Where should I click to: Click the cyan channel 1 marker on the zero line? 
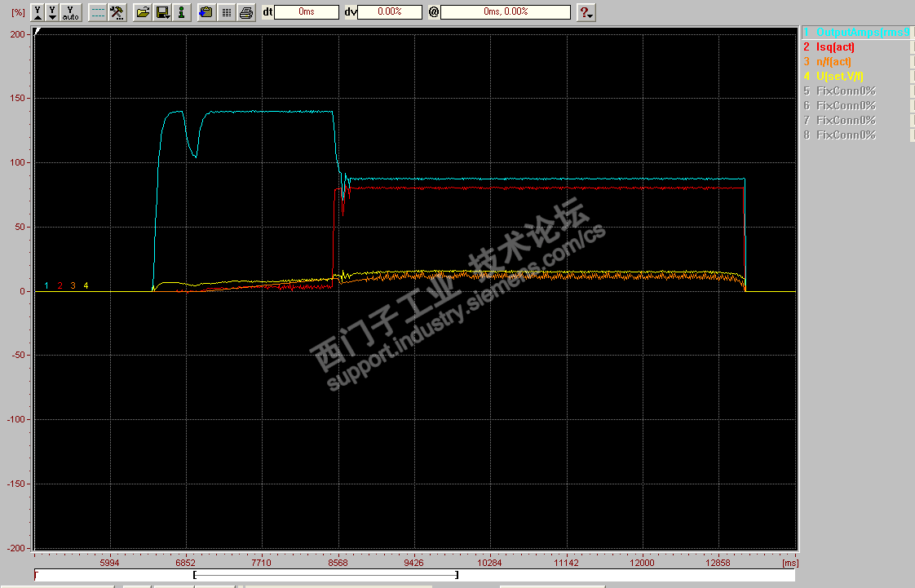[x=46, y=285]
